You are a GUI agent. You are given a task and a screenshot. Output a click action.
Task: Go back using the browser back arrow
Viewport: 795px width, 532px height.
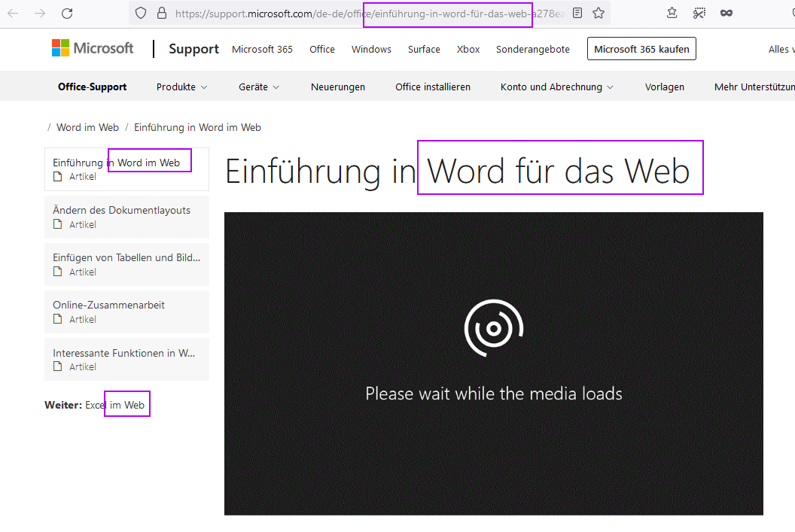[x=14, y=14]
